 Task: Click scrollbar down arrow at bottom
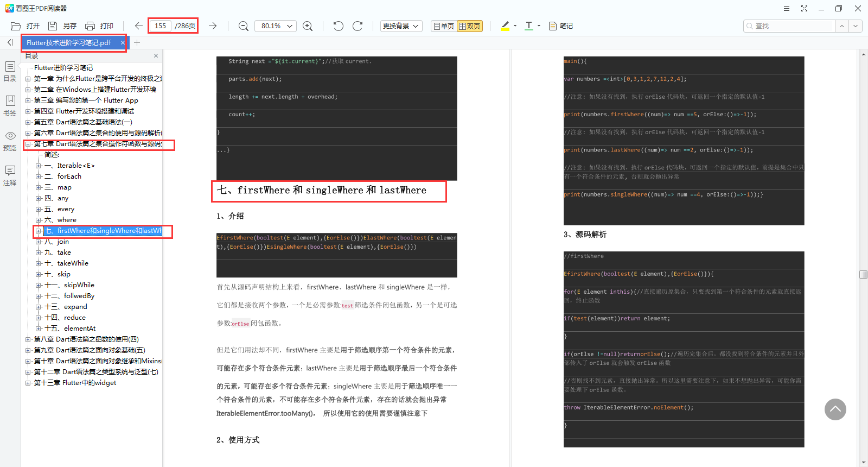click(x=864, y=463)
